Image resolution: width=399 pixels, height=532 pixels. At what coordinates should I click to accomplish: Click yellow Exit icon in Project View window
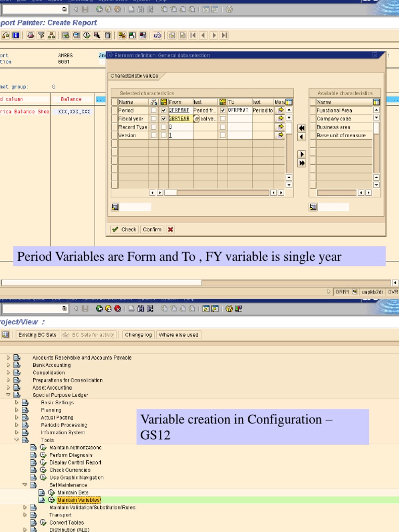pos(108,309)
